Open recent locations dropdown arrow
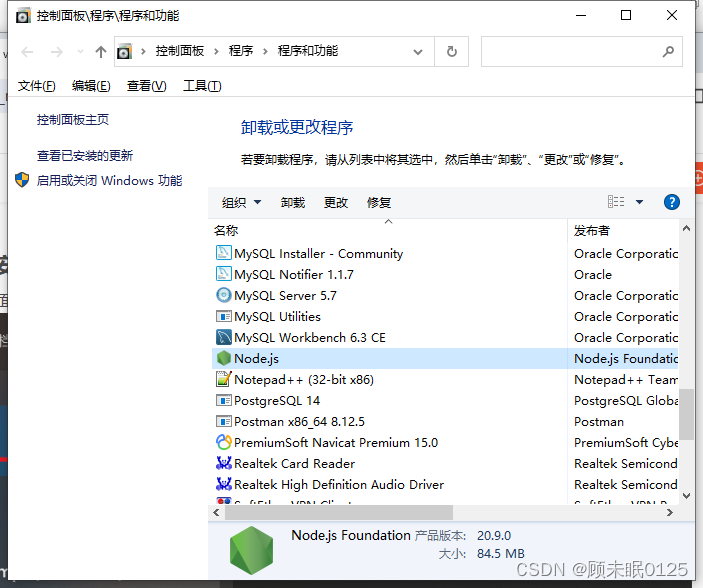This screenshot has height=588, width=703. (80, 52)
